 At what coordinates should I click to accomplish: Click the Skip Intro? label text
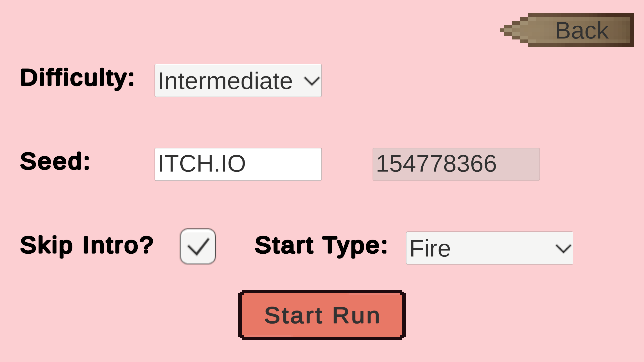point(87,246)
